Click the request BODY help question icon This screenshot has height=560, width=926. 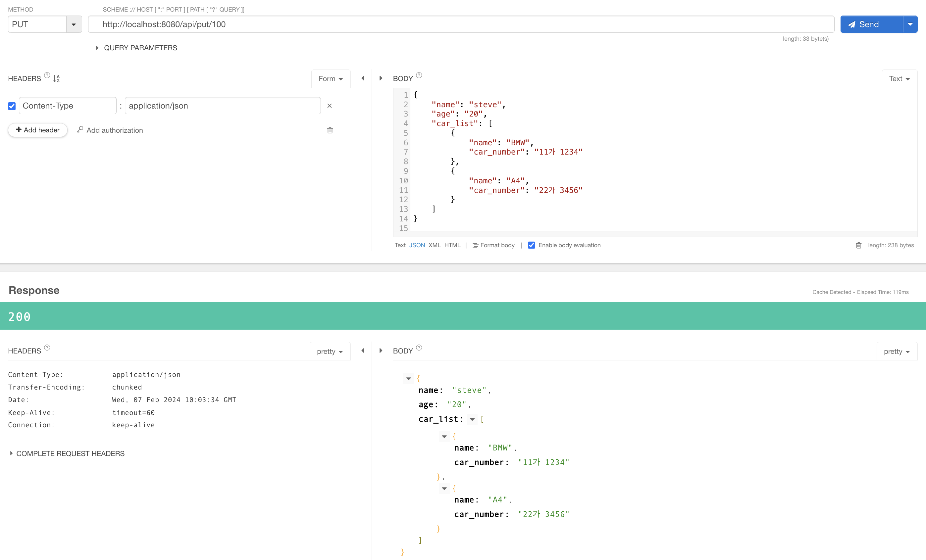click(x=419, y=75)
